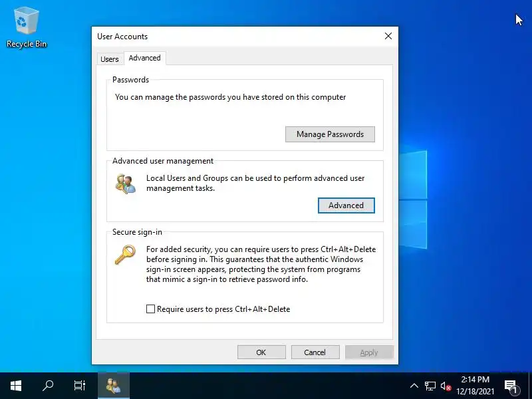Click the 'For added security' description text
The image size is (532, 399).
point(261,264)
